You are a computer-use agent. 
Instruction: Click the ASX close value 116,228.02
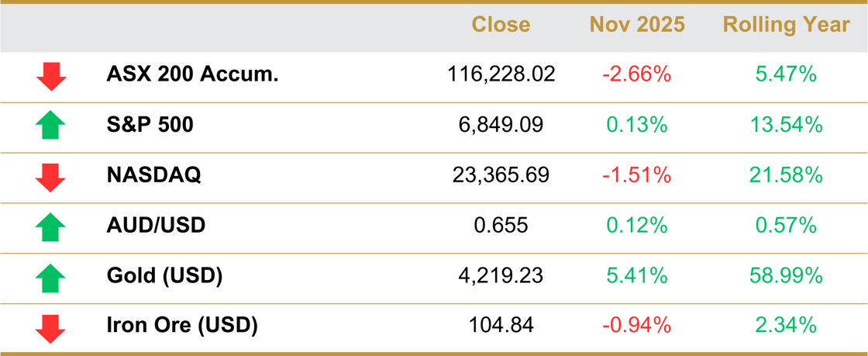[x=501, y=74]
